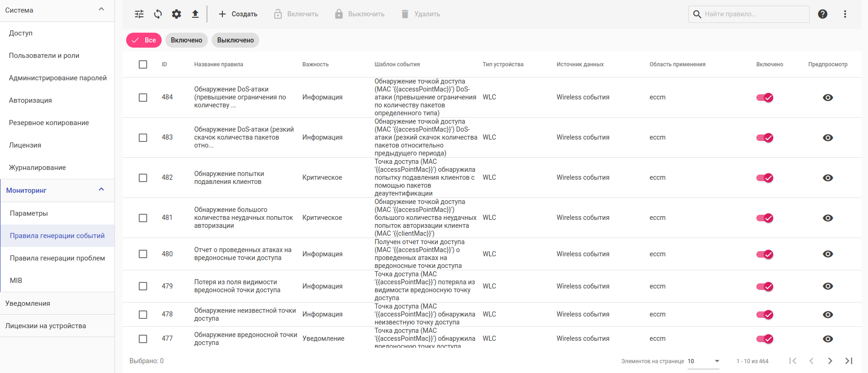
Task: Open the gear settings icon in toolbar
Action: coord(177,14)
